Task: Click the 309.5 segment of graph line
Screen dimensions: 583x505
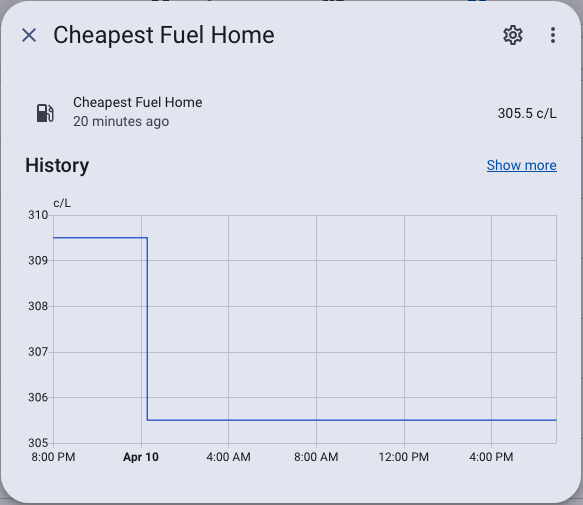Action: click(x=100, y=237)
